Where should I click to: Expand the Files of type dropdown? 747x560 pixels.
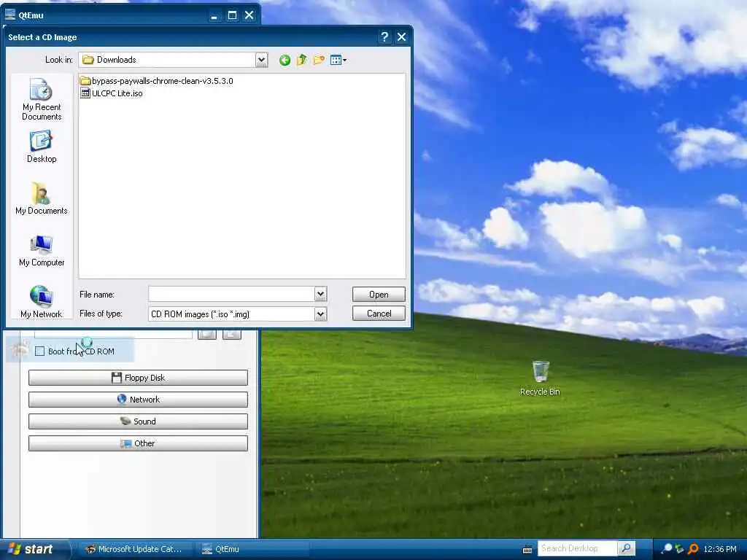321,314
